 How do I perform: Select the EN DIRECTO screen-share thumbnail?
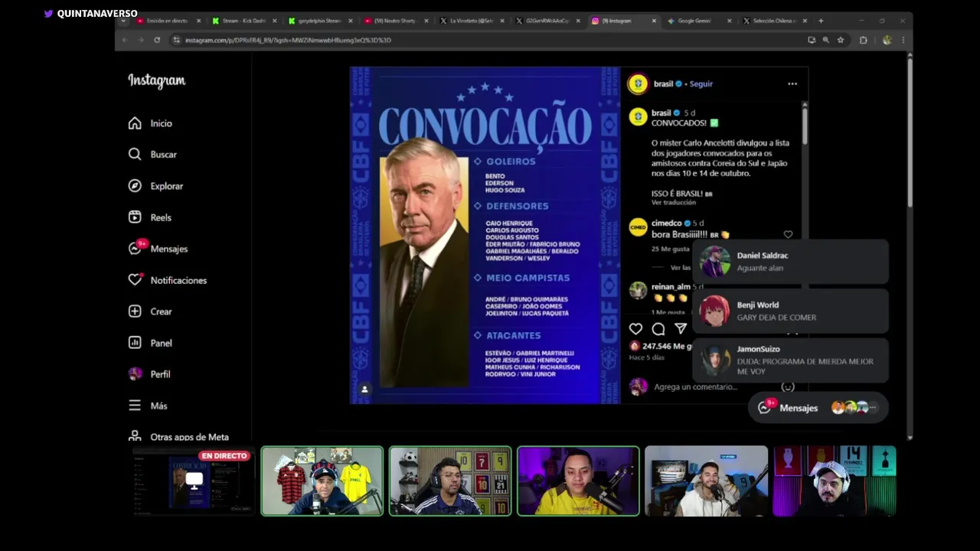pos(194,481)
